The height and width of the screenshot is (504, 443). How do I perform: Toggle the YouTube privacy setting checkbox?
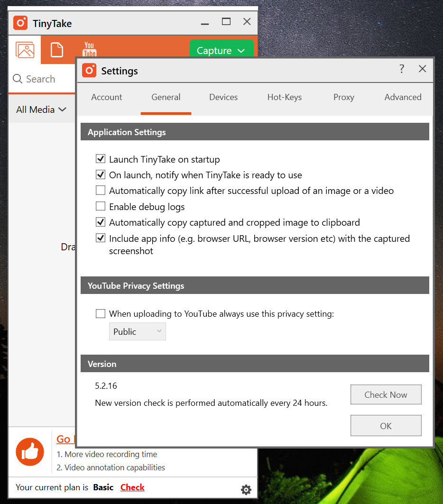[100, 313]
